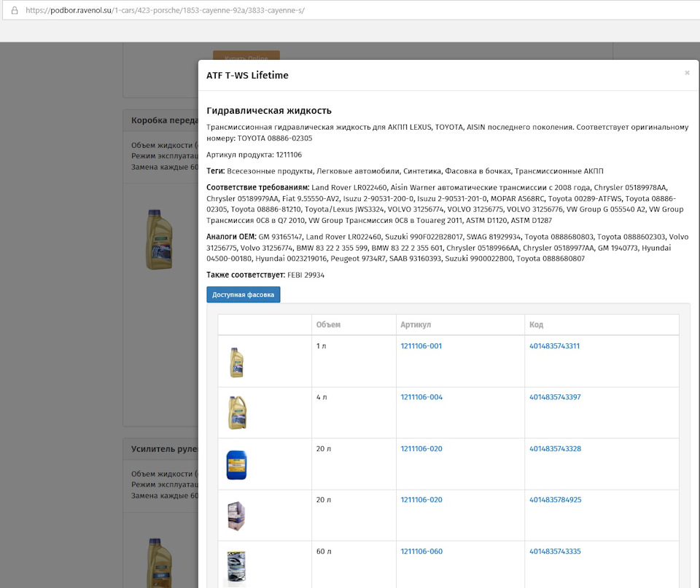This screenshot has height=588, width=700.
Task: Open article link 1211106-060
Action: click(x=421, y=552)
